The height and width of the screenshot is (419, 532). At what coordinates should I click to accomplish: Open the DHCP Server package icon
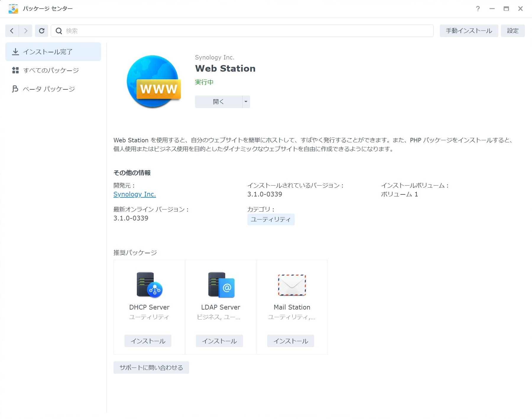(149, 285)
